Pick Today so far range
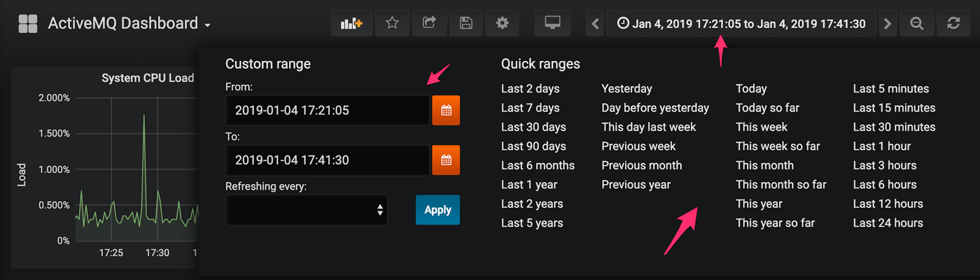The image size is (980, 280). tap(767, 108)
